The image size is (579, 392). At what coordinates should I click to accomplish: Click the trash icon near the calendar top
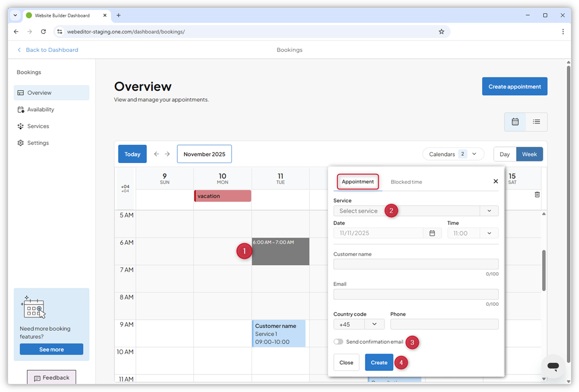pyautogui.click(x=537, y=194)
